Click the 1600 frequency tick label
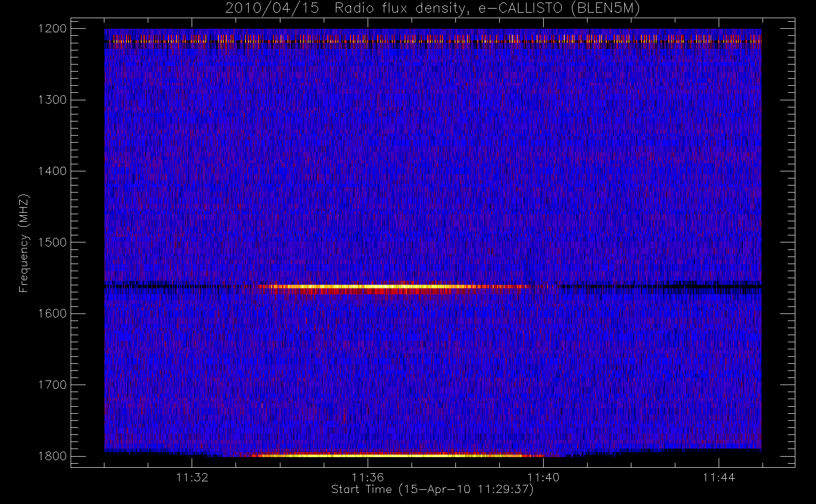The width and height of the screenshot is (816, 504). [x=52, y=313]
